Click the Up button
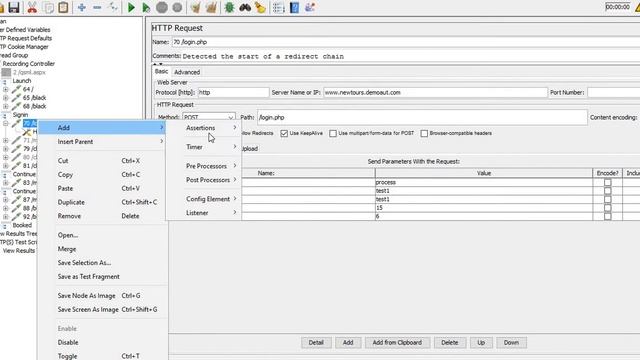This screenshot has width=640, height=360. coord(481,342)
